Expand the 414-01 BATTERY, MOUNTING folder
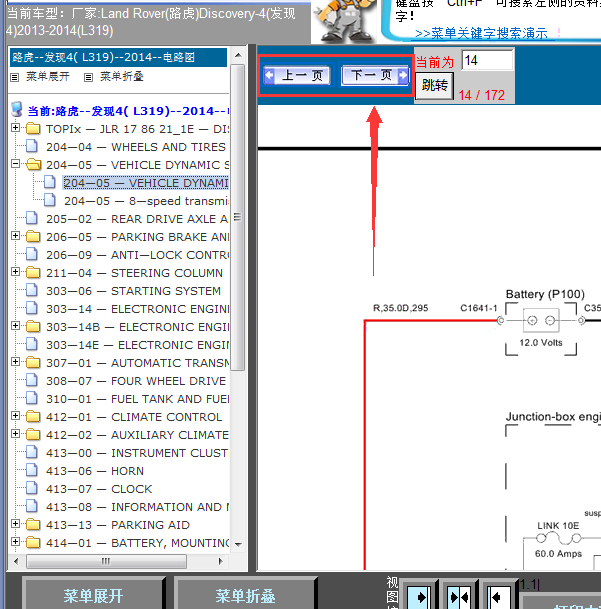Screen dimensions: 601x609 pos(15,542)
